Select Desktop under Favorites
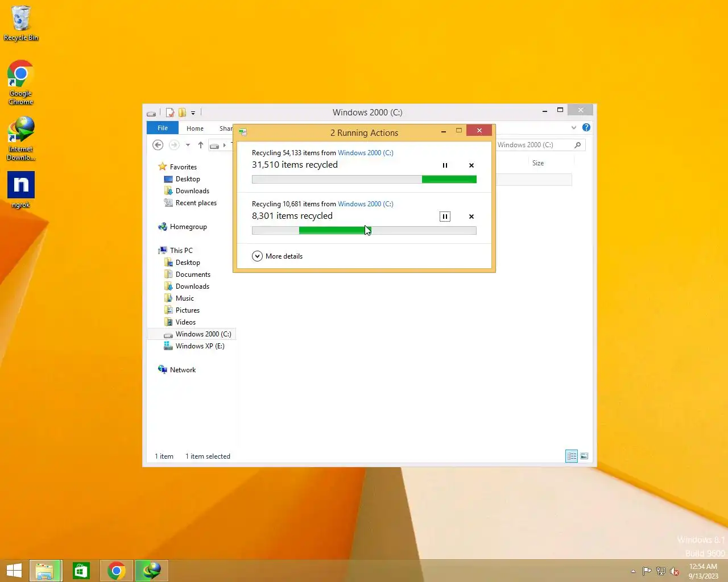The height and width of the screenshot is (582, 728). (188, 179)
